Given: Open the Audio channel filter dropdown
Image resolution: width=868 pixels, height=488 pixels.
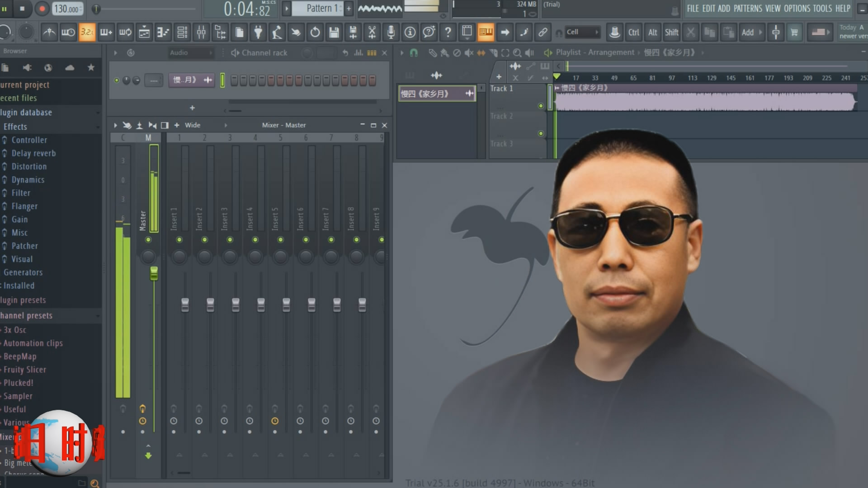Looking at the screenshot, I should (190, 53).
